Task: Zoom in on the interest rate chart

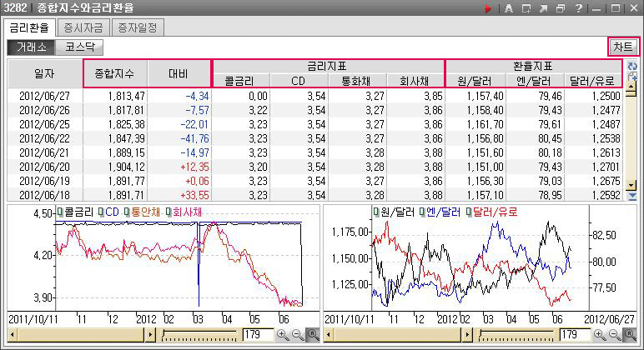Action: click(x=283, y=335)
